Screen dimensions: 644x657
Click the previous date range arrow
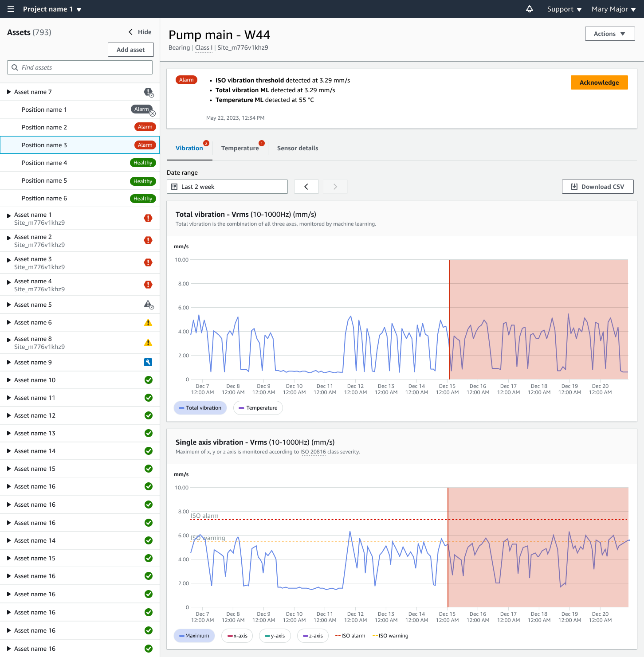pos(306,187)
